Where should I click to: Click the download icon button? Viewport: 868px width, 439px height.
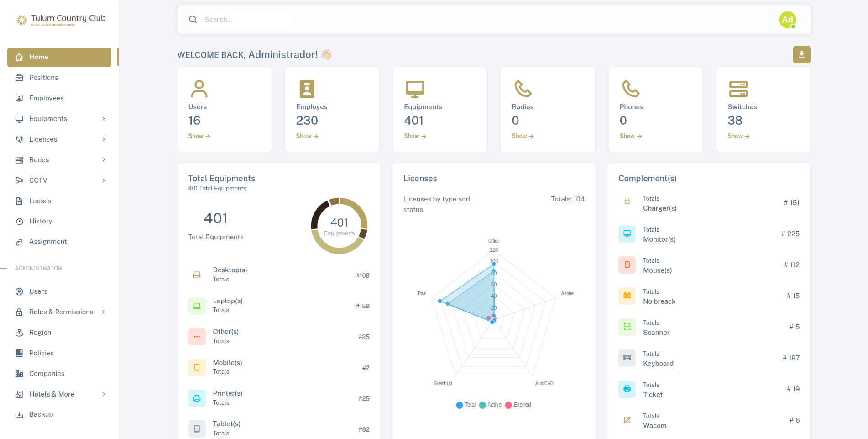(x=801, y=54)
